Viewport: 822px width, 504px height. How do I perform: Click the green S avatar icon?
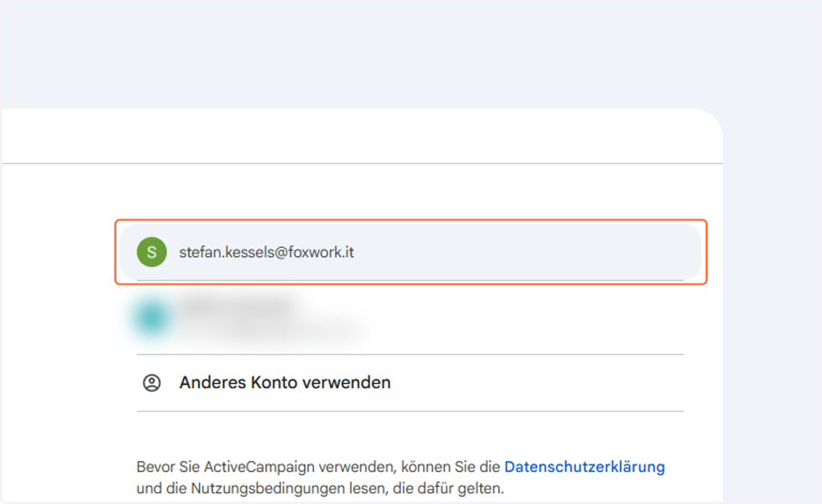click(152, 252)
